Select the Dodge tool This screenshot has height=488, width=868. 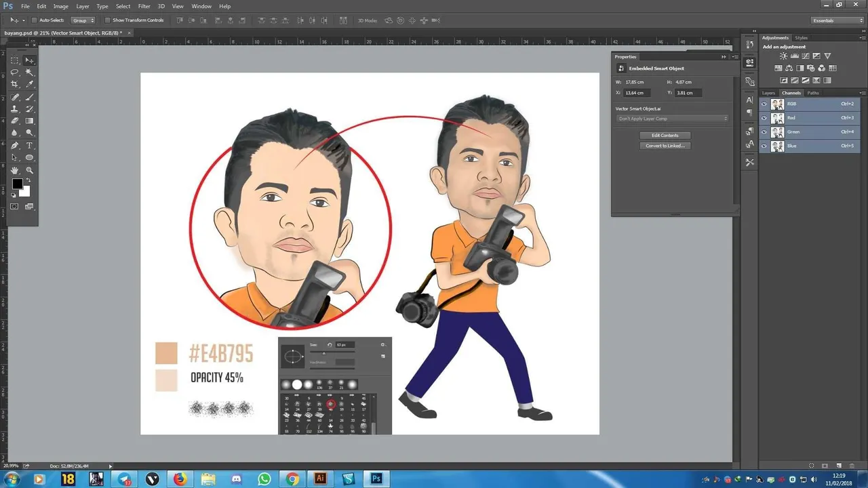[x=30, y=133]
